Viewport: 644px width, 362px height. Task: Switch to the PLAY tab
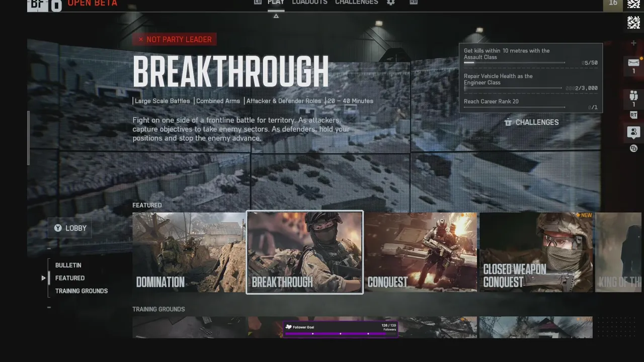coord(276,3)
